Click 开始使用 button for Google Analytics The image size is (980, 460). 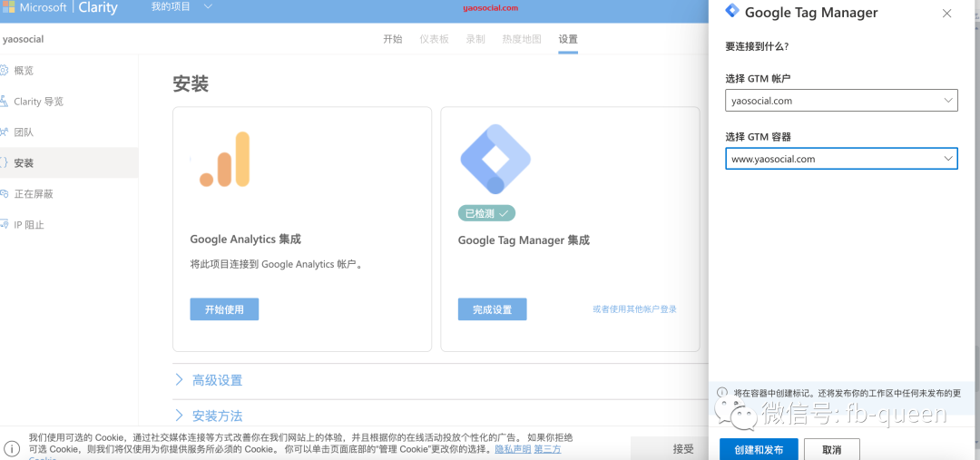tap(224, 308)
